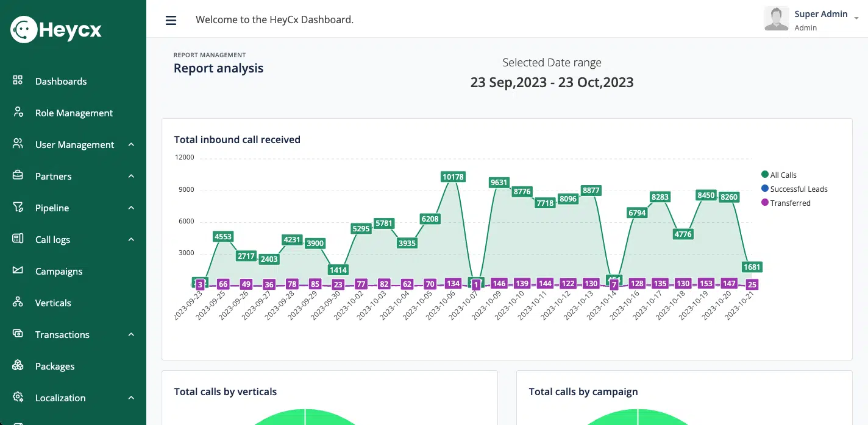
Task: Expand the Call logs submenu chevron
Action: pos(131,239)
